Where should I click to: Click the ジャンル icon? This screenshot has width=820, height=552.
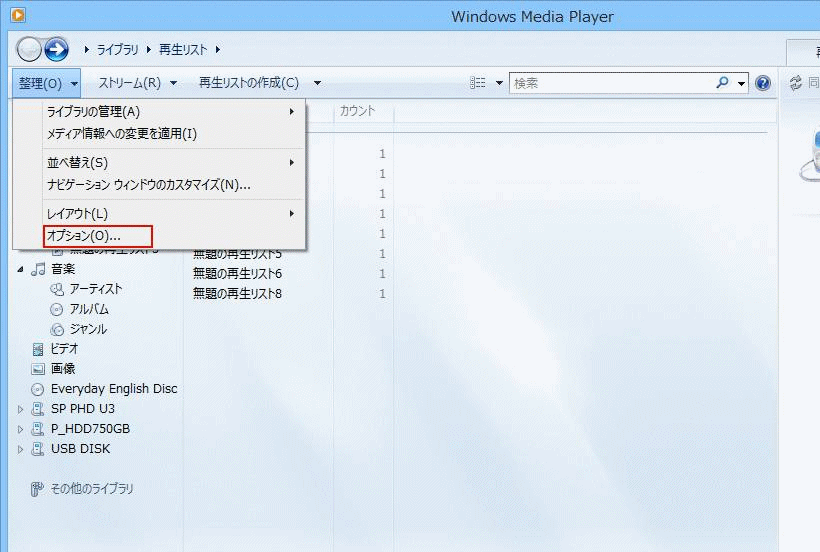pyautogui.click(x=56, y=329)
